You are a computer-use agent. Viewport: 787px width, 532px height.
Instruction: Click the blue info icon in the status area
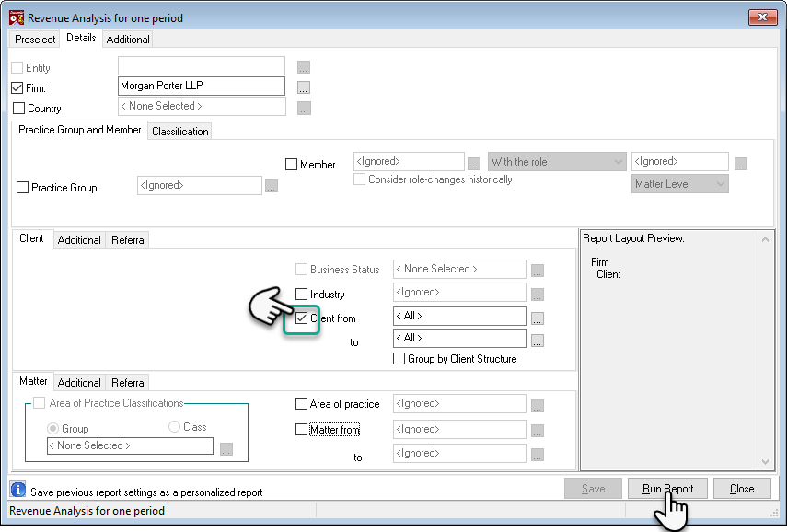click(x=17, y=490)
